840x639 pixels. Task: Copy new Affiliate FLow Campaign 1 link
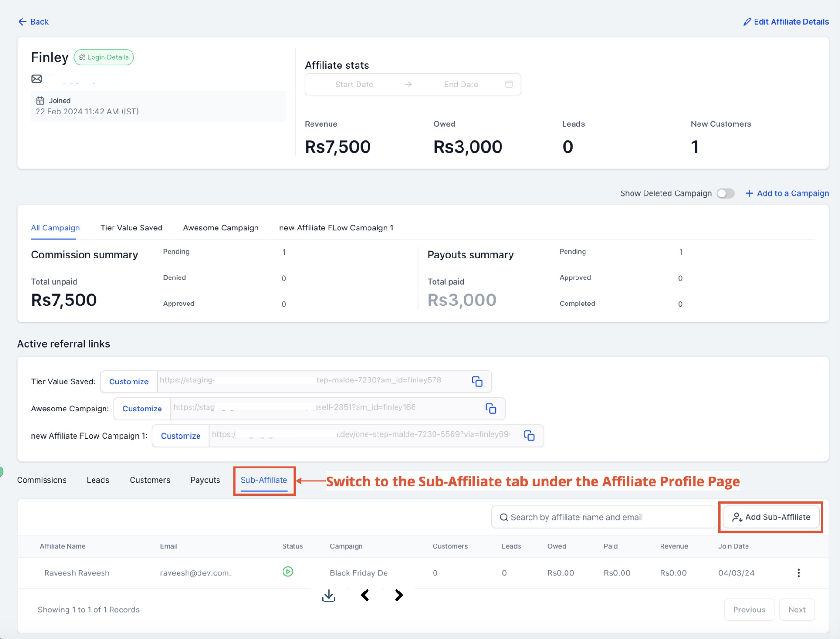point(529,436)
